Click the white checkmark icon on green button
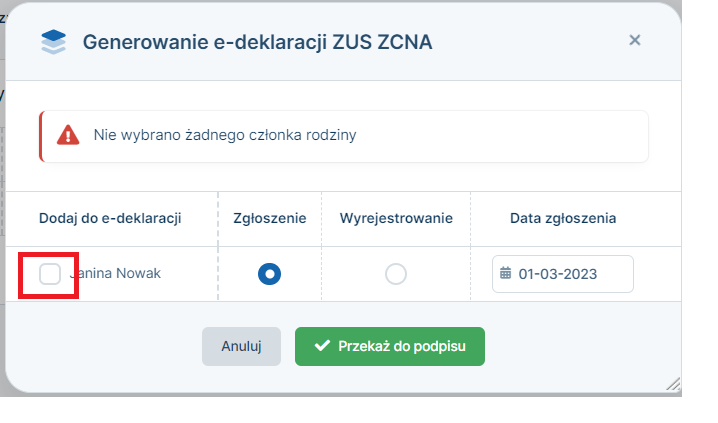Image resolution: width=718 pixels, height=423 pixels. tap(322, 346)
